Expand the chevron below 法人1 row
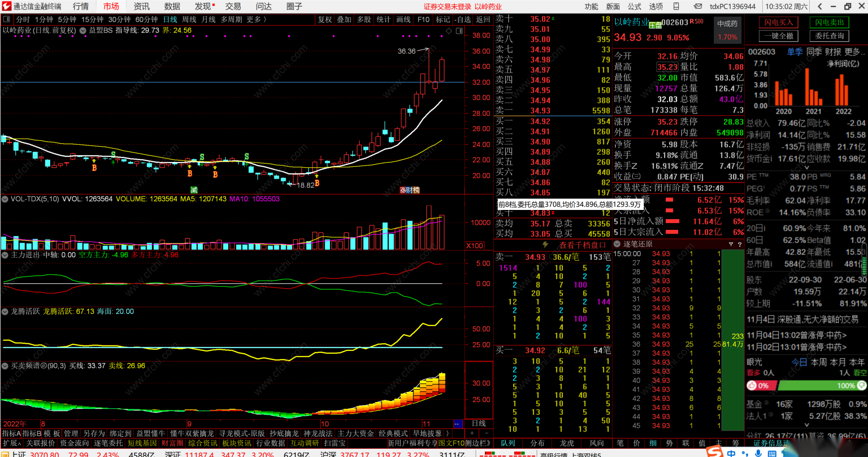 coord(807,425)
